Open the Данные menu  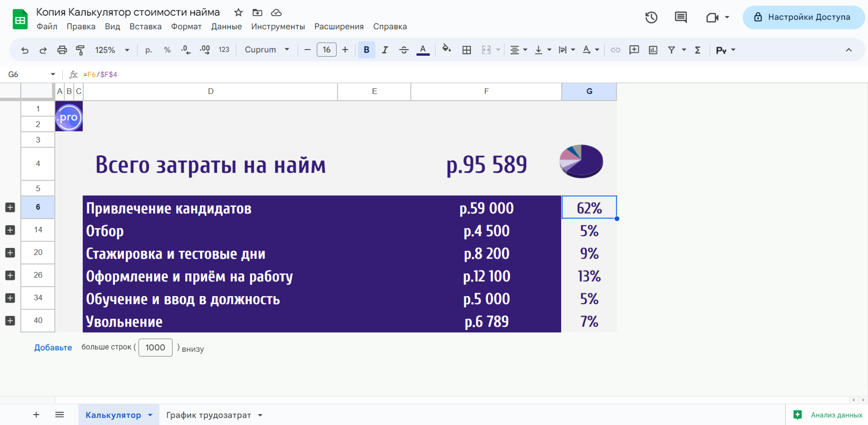pos(226,27)
